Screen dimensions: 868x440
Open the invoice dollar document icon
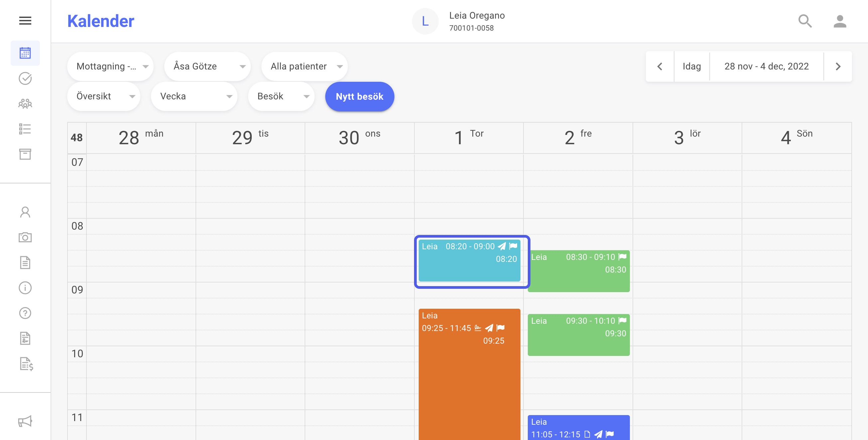(x=26, y=364)
